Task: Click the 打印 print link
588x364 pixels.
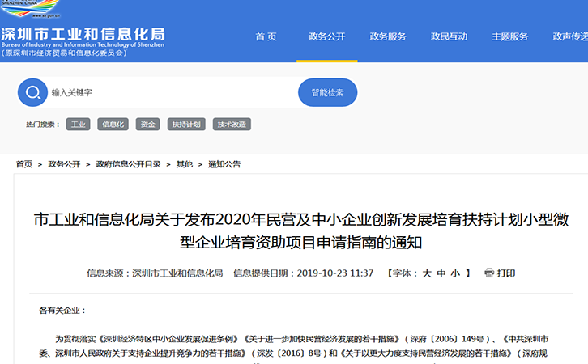Action: pyautogui.click(x=506, y=273)
